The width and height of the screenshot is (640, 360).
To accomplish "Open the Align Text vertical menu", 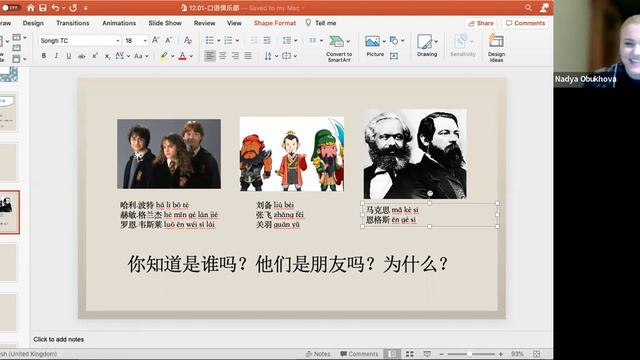I will tap(289, 56).
